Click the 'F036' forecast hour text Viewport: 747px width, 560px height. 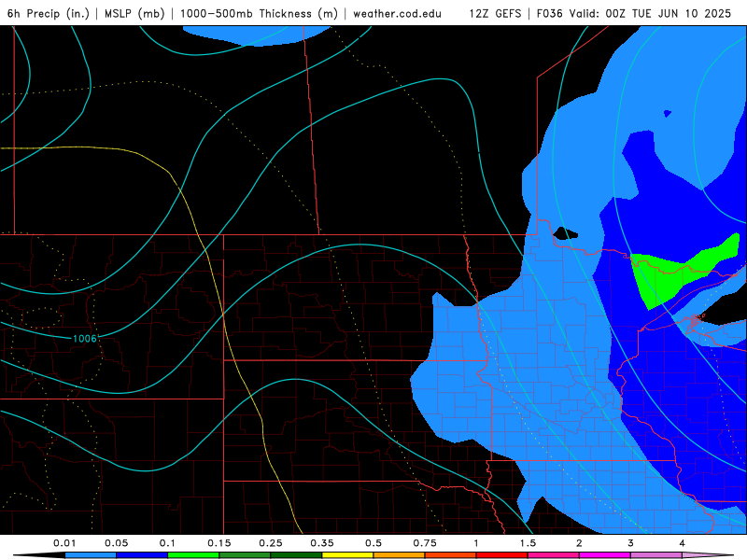tap(549, 13)
